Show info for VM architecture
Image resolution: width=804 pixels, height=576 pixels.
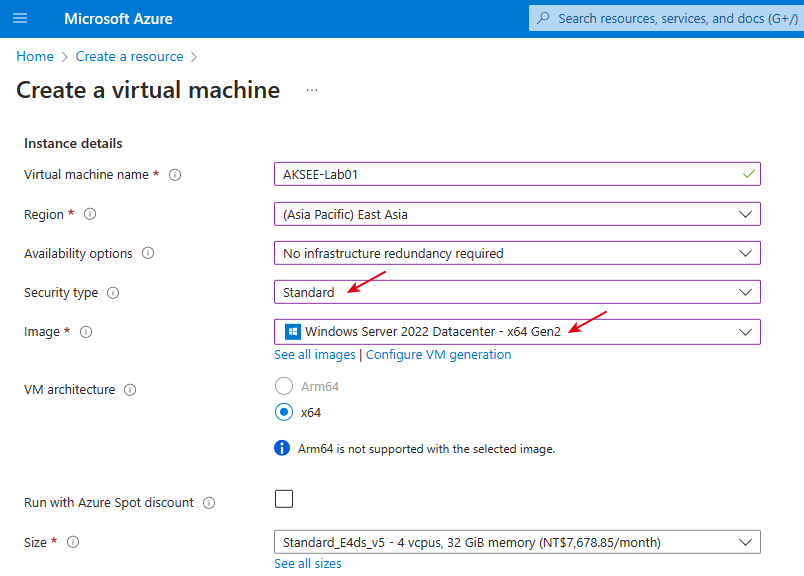coord(130,390)
